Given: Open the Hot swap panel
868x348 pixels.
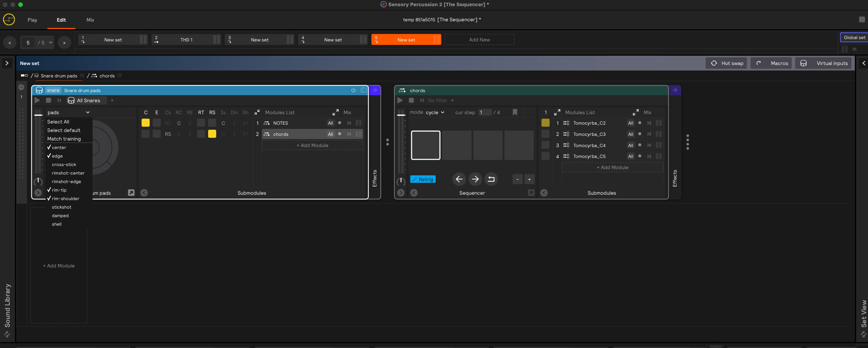Looking at the screenshot, I should (727, 63).
